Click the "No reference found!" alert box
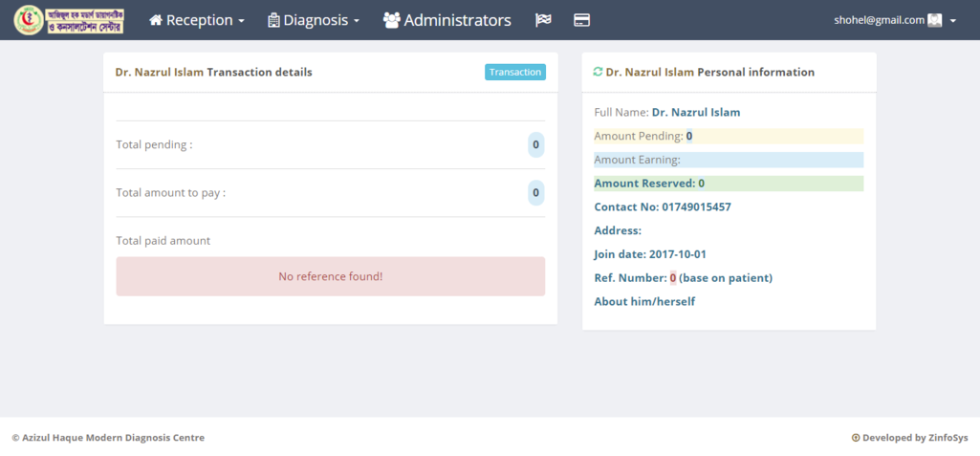 pyautogui.click(x=330, y=276)
